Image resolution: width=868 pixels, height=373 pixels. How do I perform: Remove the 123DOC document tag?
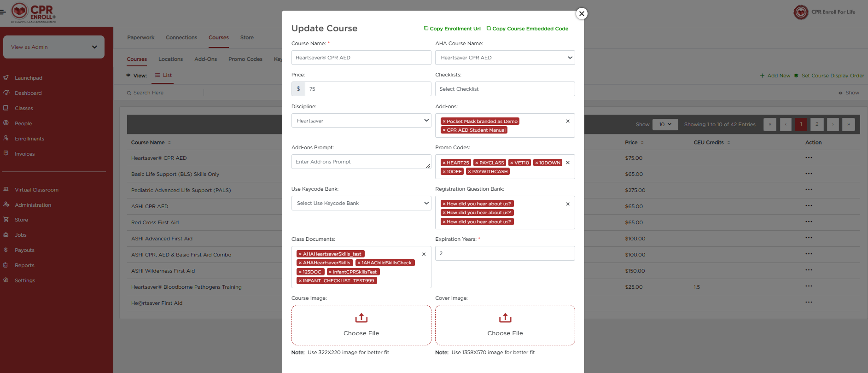point(300,272)
